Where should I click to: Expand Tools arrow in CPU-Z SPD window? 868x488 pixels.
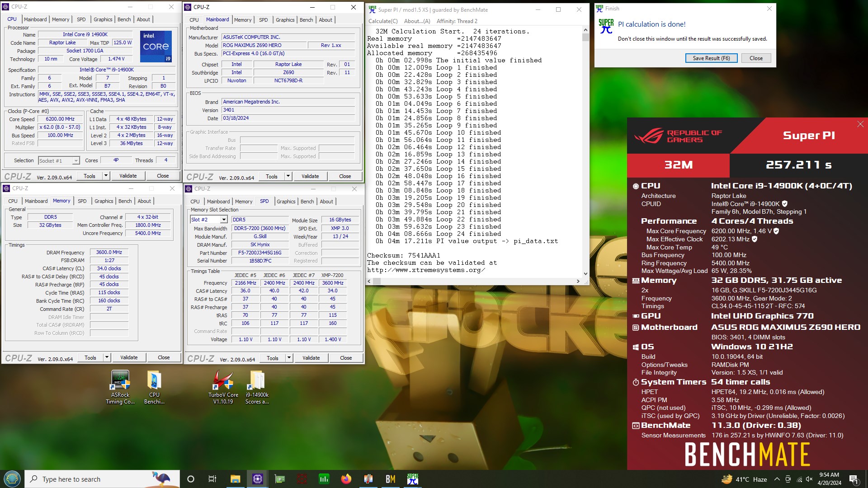289,358
